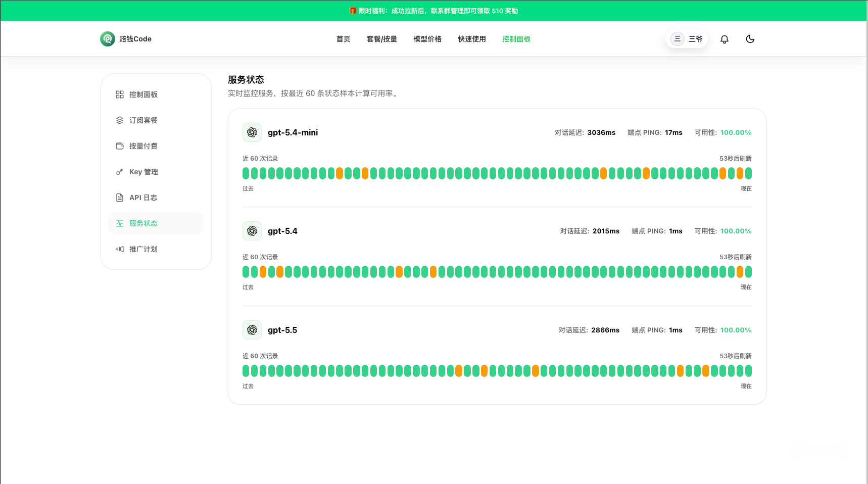Open API 日志 in the sidebar
This screenshot has height=484, width=868.
pyautogui.click(x=156, y=198)
